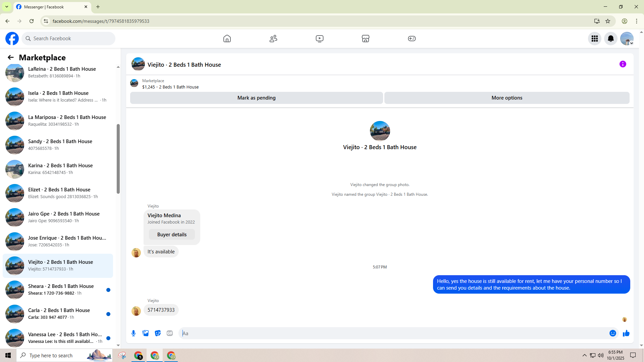Click the address bar URL
This screenshot has width=644, height=362.
pyautogui.click(x=101, y=21)
